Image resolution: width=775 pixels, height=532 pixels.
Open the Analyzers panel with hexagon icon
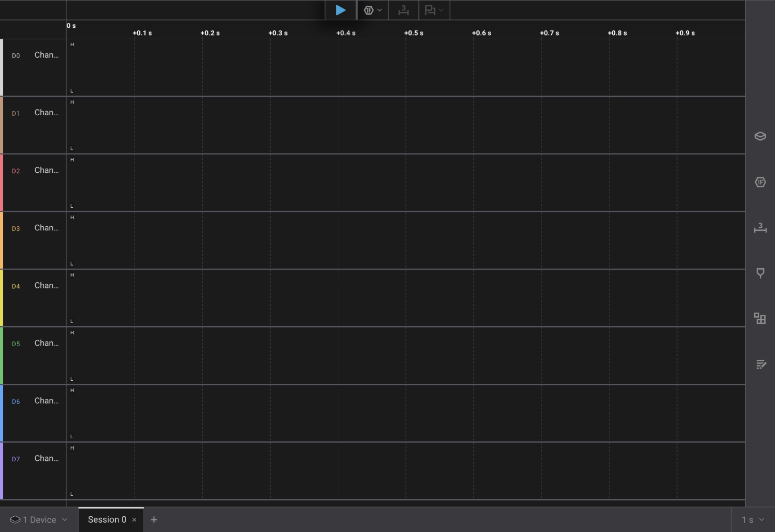[760, 182]
